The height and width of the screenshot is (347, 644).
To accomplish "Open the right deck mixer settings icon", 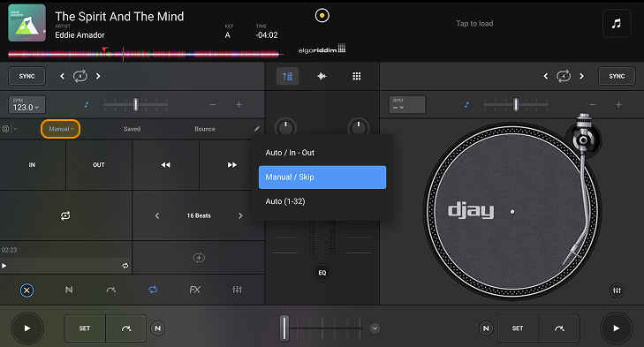I will (x=617, y=290).
